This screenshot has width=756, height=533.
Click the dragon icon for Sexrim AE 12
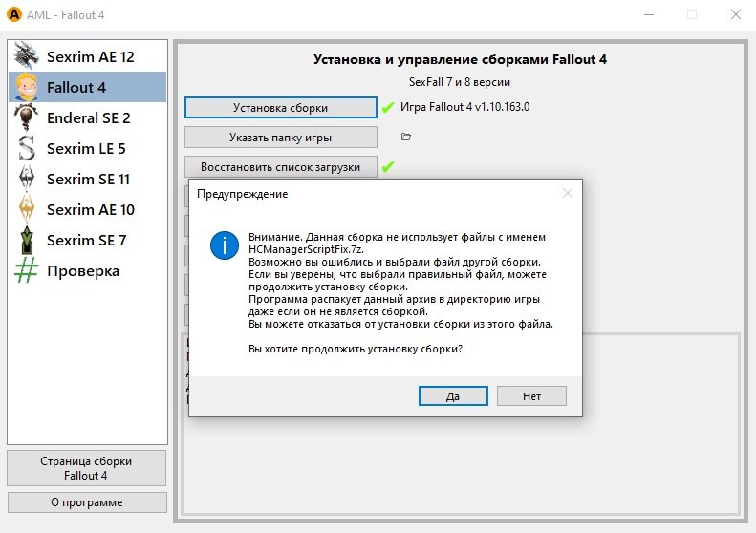[x=27, y=56]
